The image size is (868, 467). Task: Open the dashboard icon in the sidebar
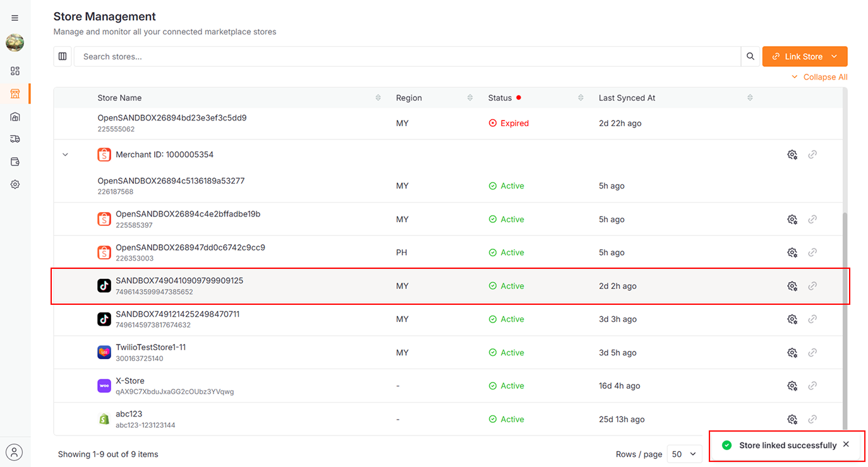15,71
